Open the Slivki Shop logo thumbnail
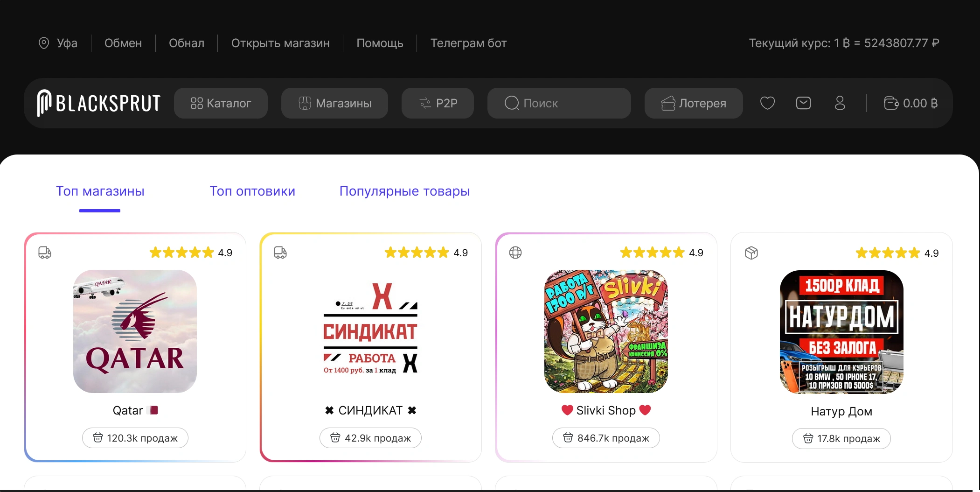This screenshot has height=492, width=980. pyautogui.click(x=606, y=331)
